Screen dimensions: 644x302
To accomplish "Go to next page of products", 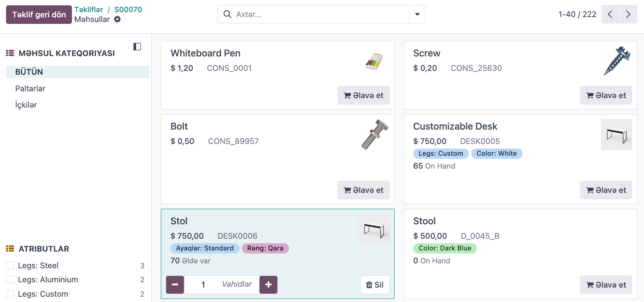I will point(628,14).
